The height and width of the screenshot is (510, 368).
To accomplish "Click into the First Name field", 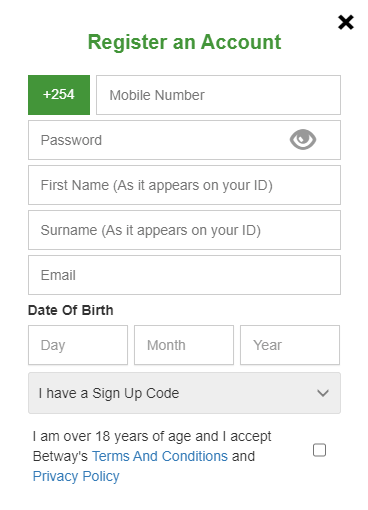I will 184,185.
